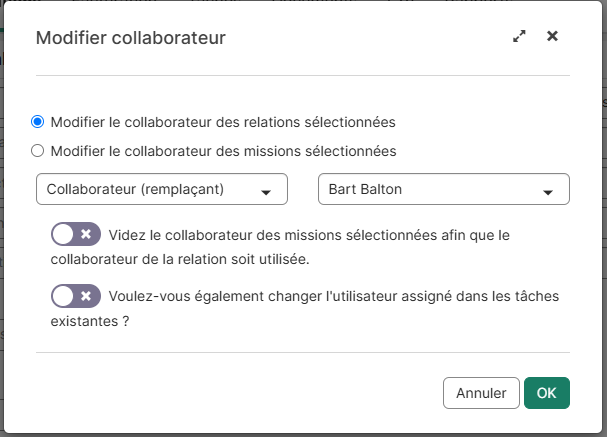Viewport: 607px width, 437px height.
Task: Click the arrow beside 'Bart Balton'
Action: click(548, 191)
